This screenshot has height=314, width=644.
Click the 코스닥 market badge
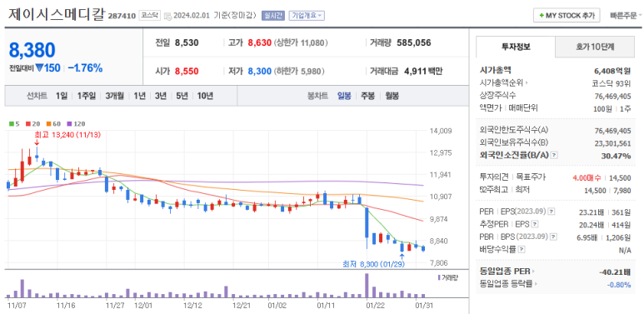[149, 16]
